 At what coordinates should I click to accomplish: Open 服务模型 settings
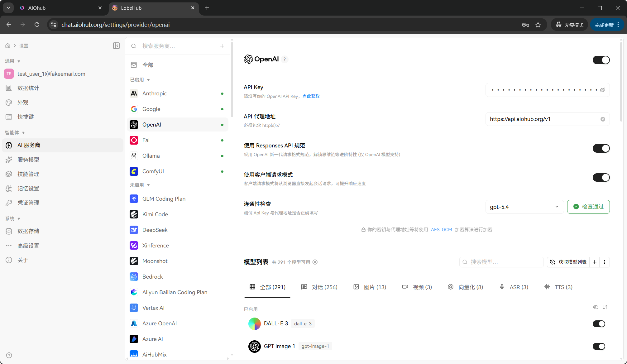click(62, 160)
